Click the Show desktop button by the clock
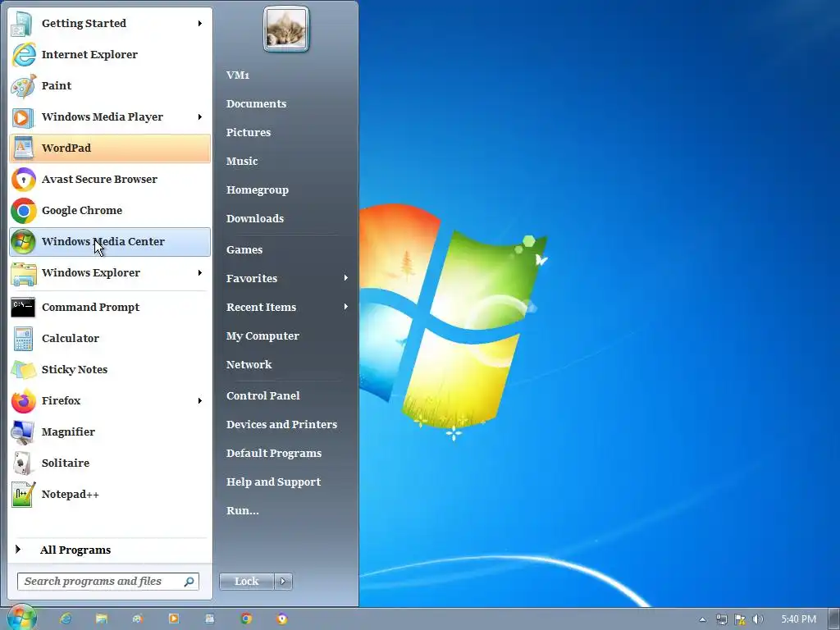 click(833, 619)
